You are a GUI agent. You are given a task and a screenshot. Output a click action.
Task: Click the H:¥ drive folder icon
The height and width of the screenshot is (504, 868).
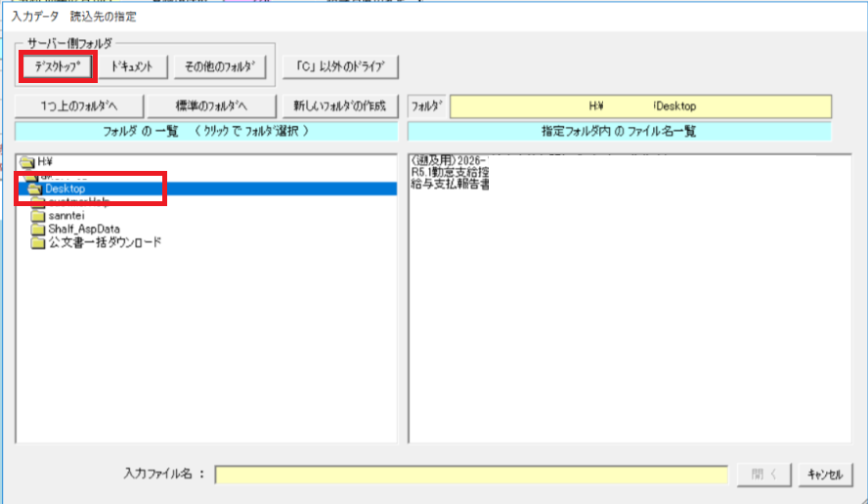tap(25, 160)
